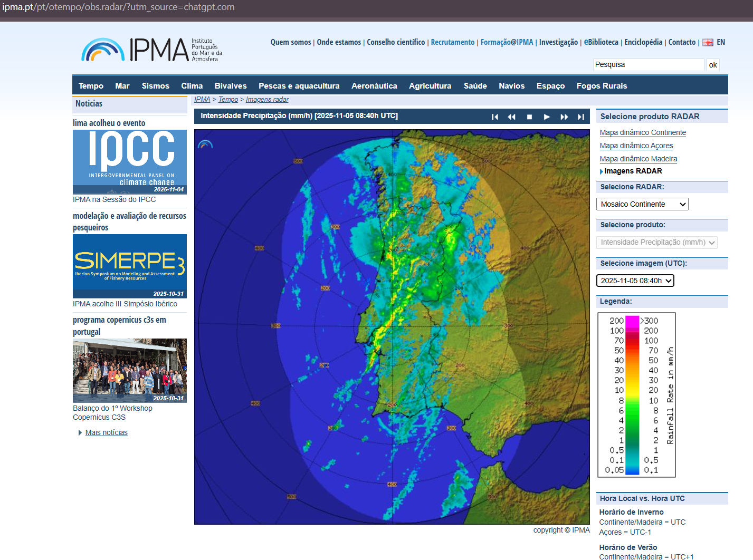The width and height of the screenshot is (753, 560).
Task: Play the radar animation
Action: coord(547,117)
